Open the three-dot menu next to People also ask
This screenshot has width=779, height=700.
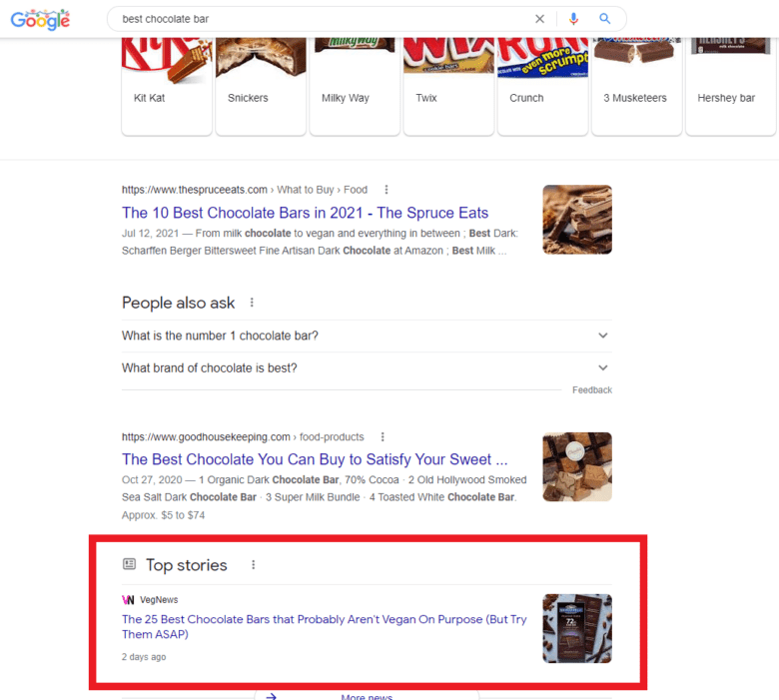(252, 302)
